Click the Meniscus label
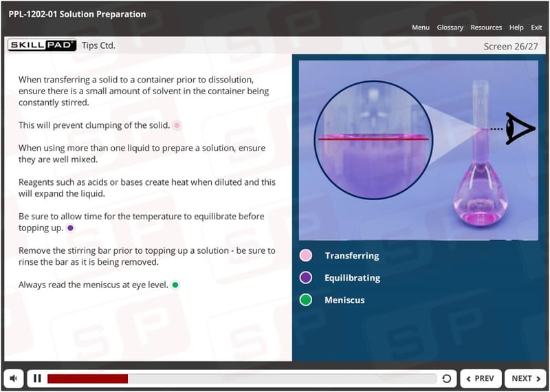The width and height of the screenshot is (550, 392). 344,300
